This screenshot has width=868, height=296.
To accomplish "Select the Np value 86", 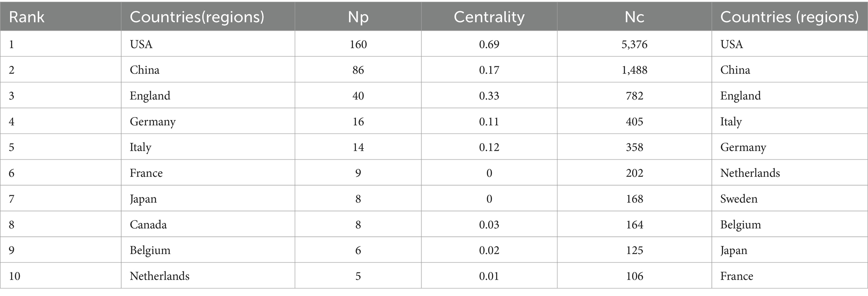I will coord(358,70).
